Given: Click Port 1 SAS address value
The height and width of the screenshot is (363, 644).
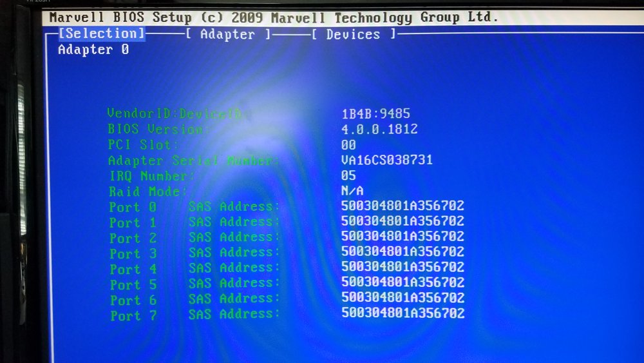Looking at the screenshot, I should 403,221.
